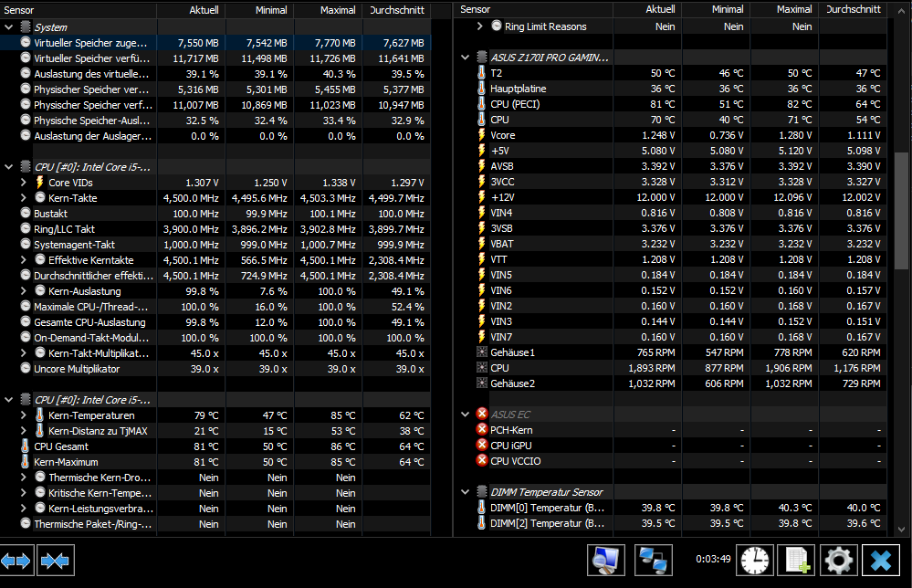Click the ASUS EC red error icon
Viewport: 912px width, 588px height.
[482, 414]
